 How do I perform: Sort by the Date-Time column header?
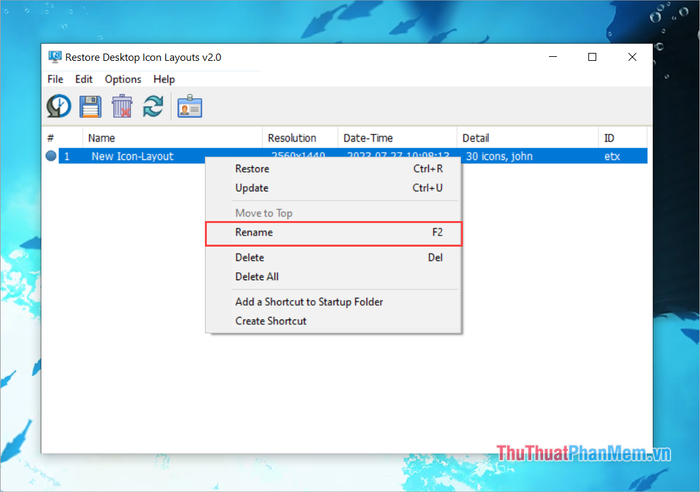pyautogui.click(x=397, y=138)
